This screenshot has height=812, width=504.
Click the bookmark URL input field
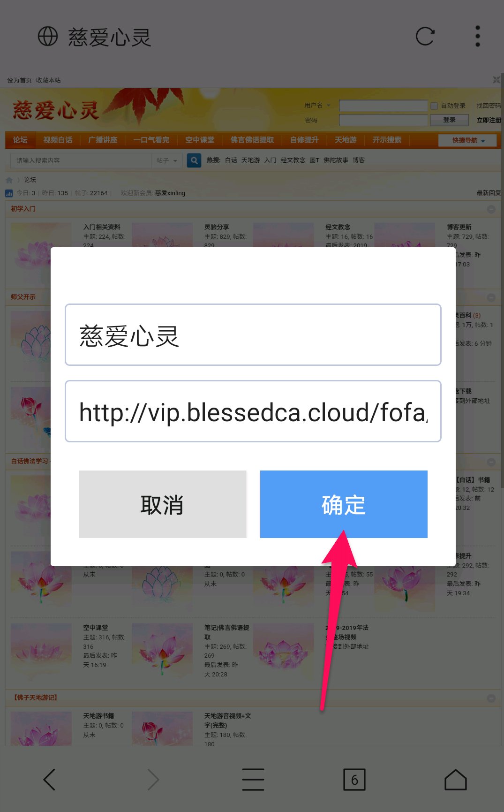253,411
